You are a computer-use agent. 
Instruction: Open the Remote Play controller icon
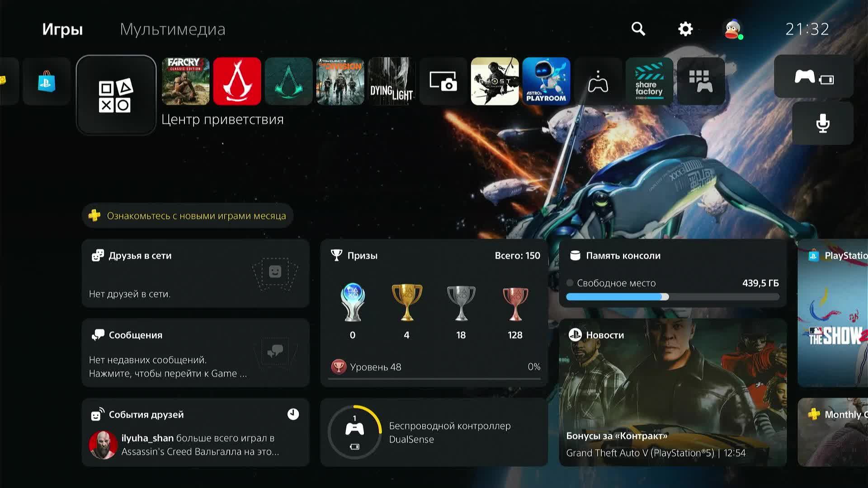(x=598, y=81)
